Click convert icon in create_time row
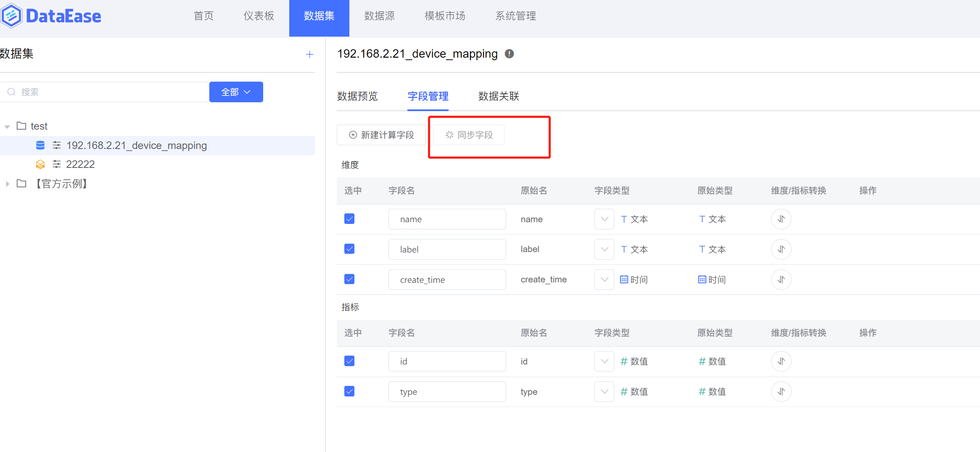 781,279
